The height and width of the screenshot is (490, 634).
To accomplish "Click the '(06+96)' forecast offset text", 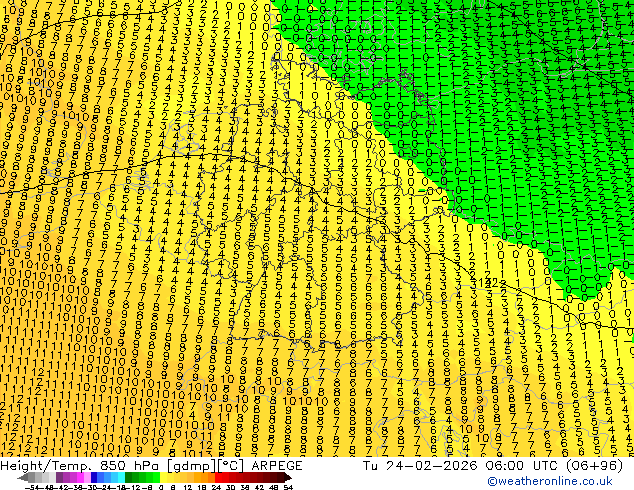I will click(594, 466).
